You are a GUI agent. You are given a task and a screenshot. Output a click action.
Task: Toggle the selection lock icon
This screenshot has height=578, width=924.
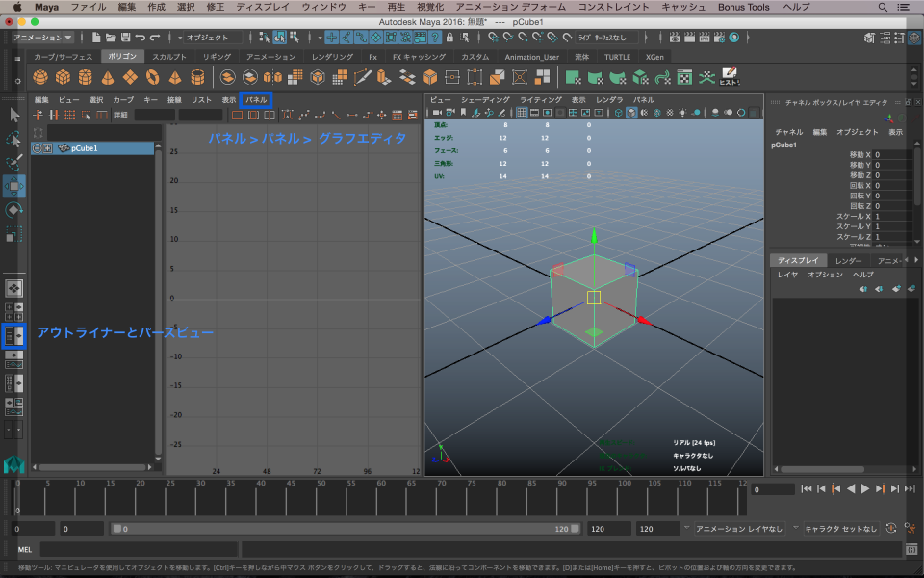tap(449, 38)
